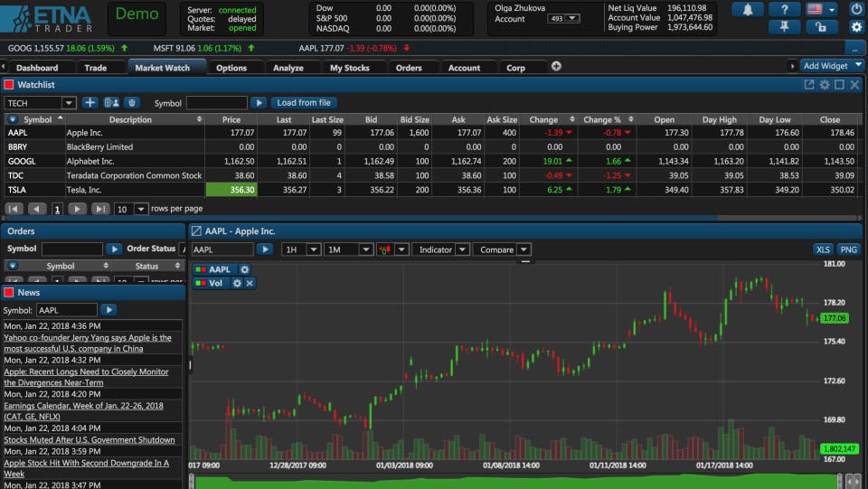
Task: Open Vol series settings gear on chart
Action: pos(237,283)
